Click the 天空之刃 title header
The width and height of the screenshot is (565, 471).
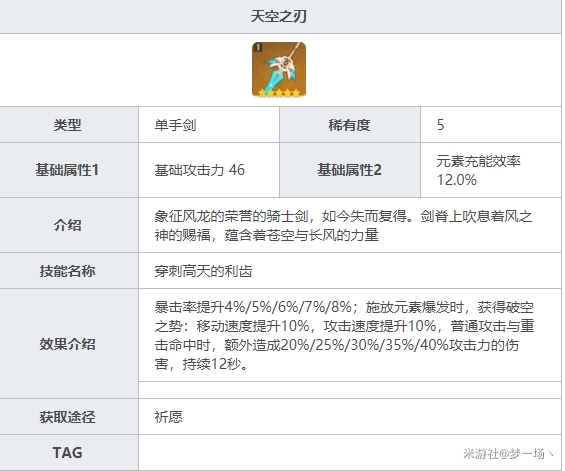(279, 17)
